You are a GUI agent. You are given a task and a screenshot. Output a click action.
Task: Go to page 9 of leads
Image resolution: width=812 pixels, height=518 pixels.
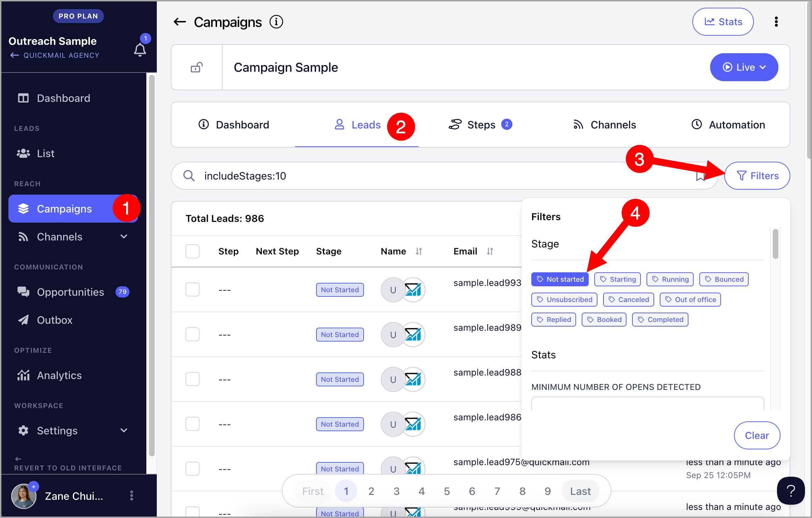click(x=548, y=491)
